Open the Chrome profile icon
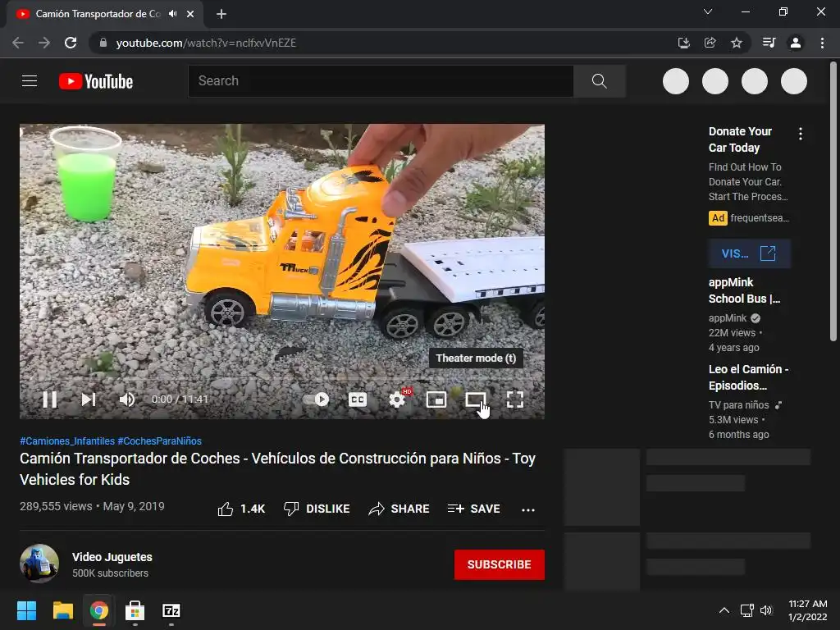Screen dimensions: 840x630 pos(796,43)
